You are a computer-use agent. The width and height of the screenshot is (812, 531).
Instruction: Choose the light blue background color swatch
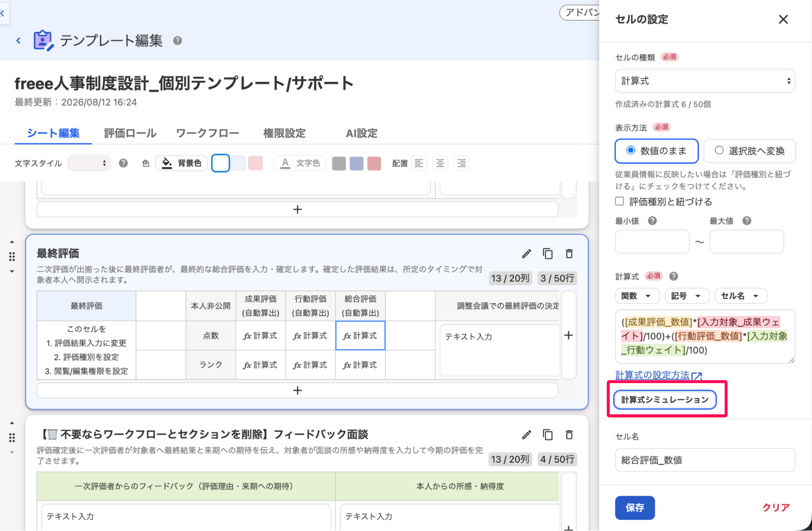pos(238,163)
